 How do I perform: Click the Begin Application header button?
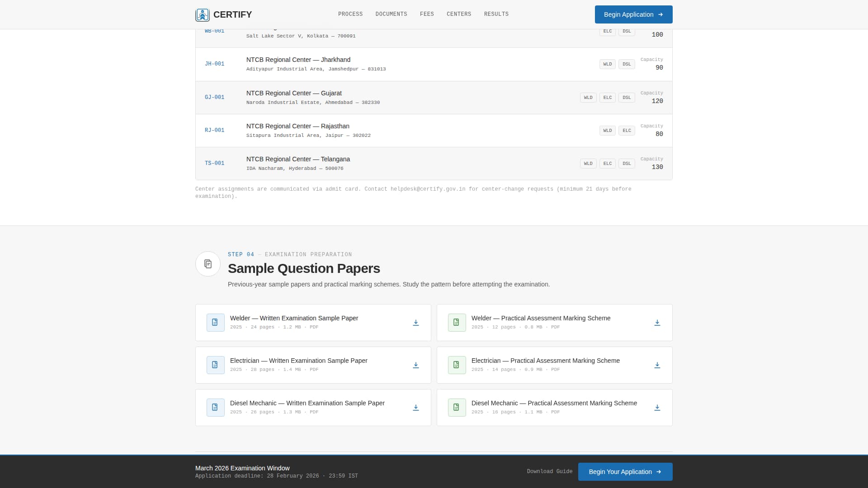point(633,14)
